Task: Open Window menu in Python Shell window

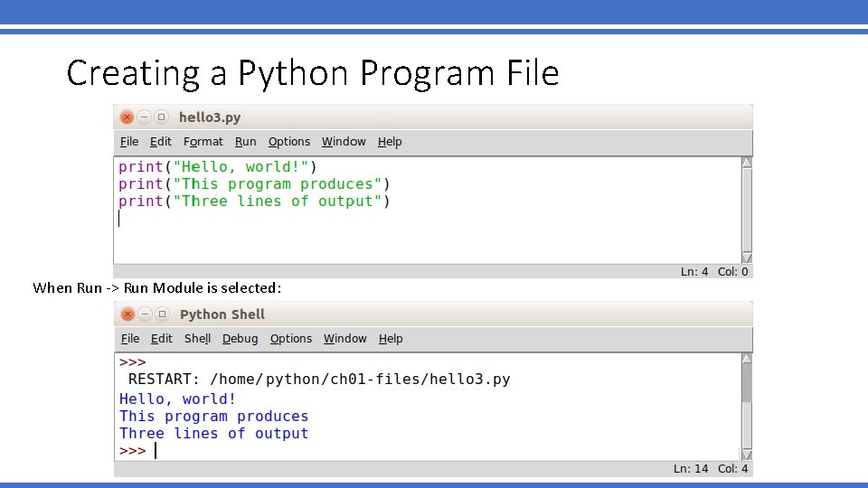Action: (x=344, y=339)
